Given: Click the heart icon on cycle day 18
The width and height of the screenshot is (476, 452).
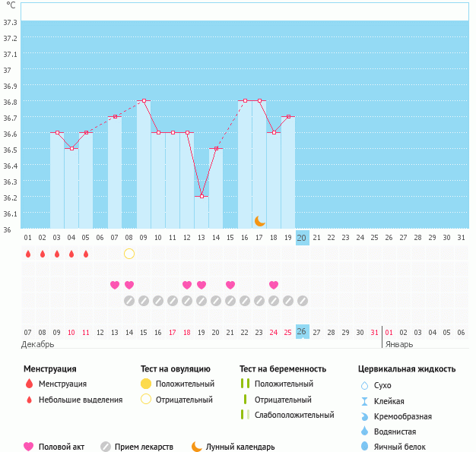Looking at the screenshot, I should (x=274, y=285).
